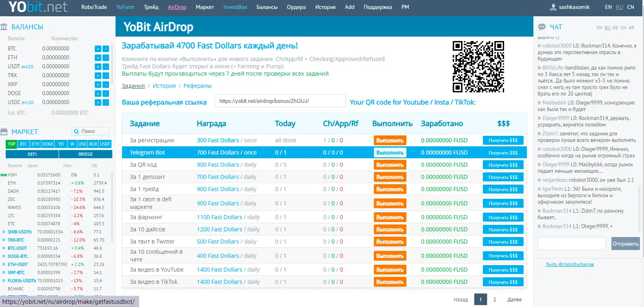
Task: Select the ETH-USDT market row
Action: tap(57, 264)
